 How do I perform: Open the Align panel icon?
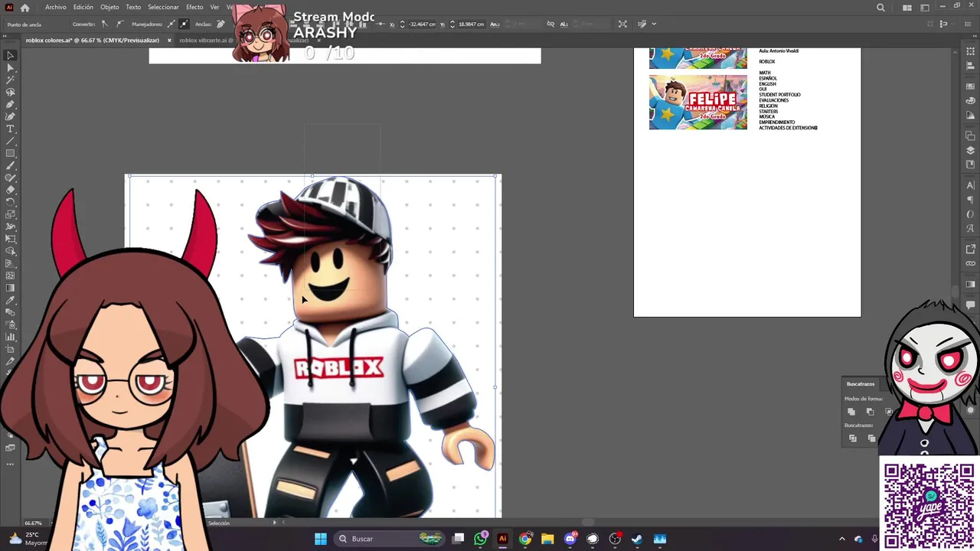(971, 65)
